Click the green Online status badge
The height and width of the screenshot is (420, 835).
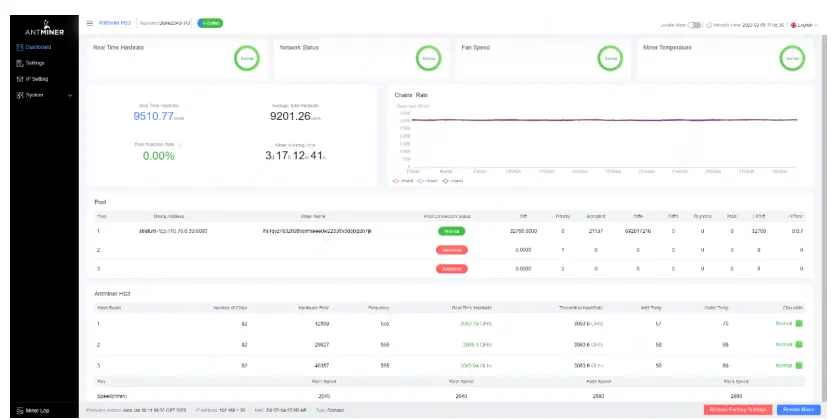210,23
